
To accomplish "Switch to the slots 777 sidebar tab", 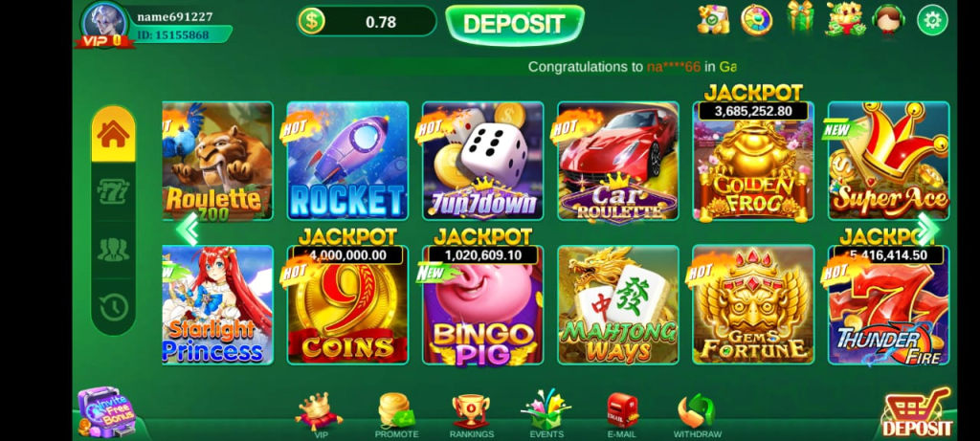I will (113, 191).
